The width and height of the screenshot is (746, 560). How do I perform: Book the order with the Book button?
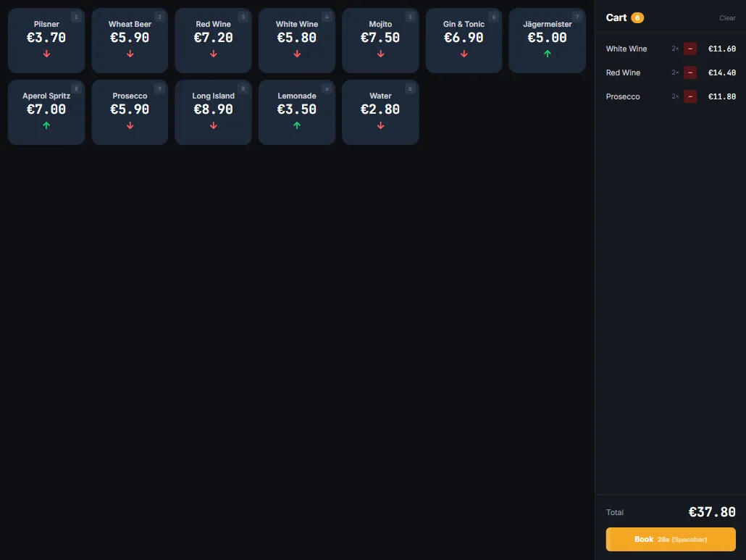coord(671,539)
